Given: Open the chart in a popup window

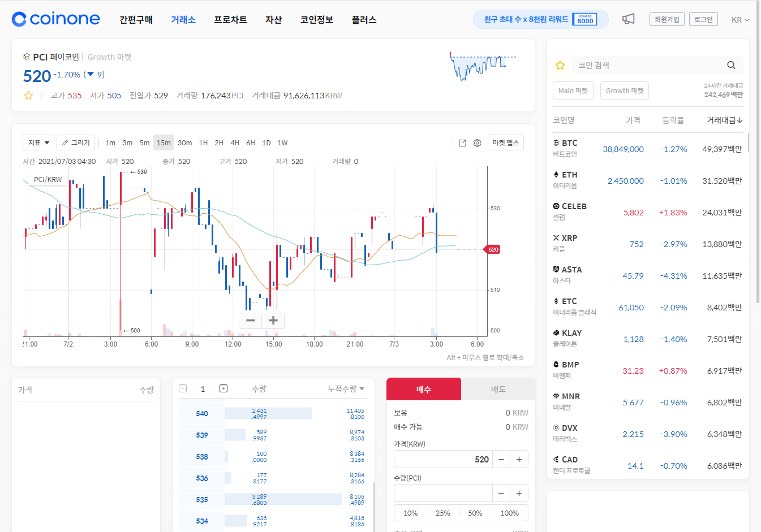Looking at the screenshot, I should 462,143.
